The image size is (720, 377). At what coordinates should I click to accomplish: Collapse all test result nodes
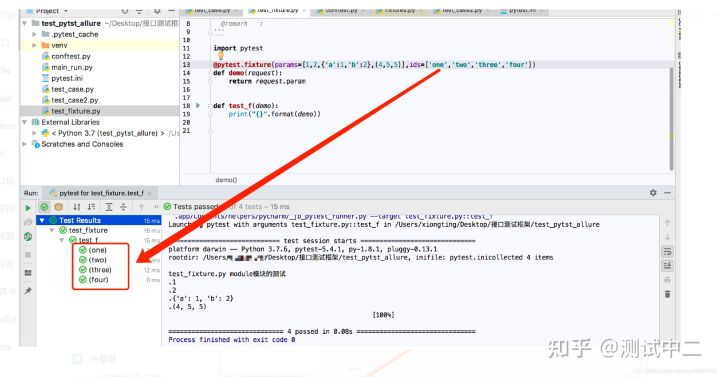point(123,207)
